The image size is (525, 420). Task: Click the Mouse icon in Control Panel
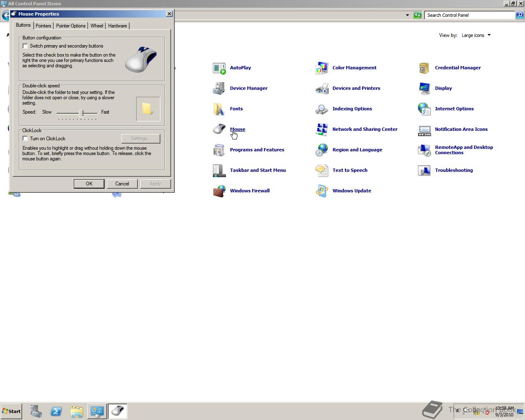point(219,130)
